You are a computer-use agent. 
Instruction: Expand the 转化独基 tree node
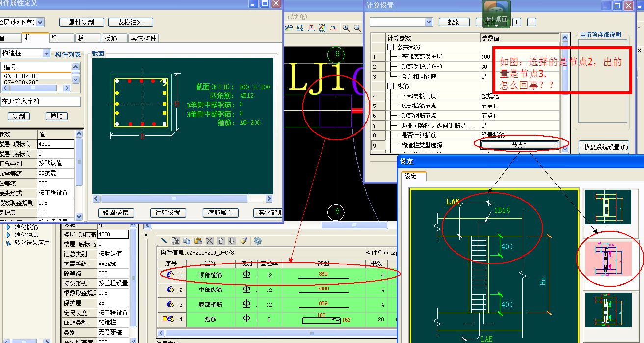9,235
